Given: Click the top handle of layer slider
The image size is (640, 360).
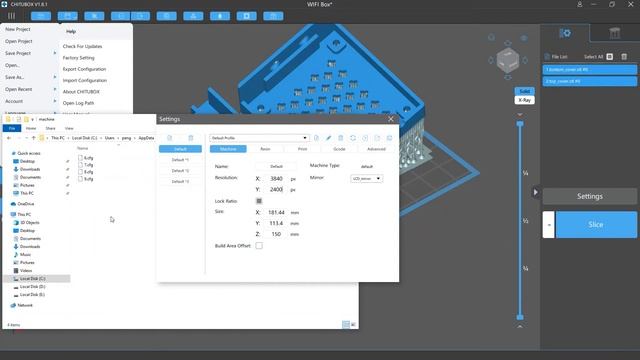Looking at the screenshot, I should tap(520, 123).
